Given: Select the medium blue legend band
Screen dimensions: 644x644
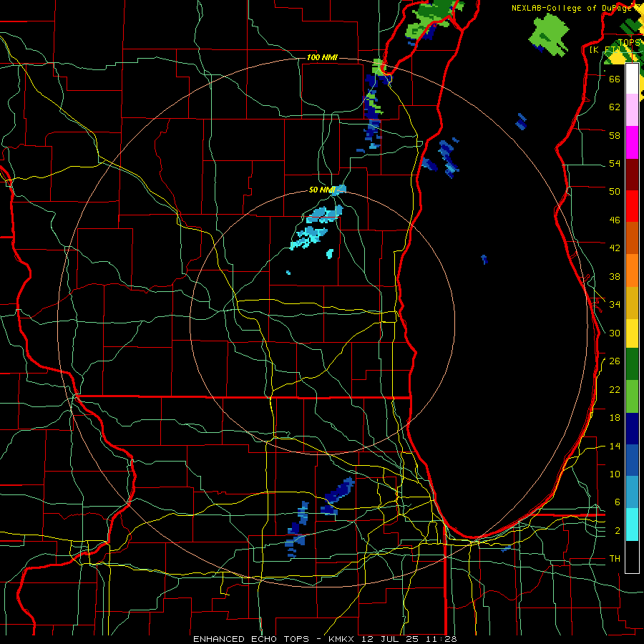Looking at the screenshot, I should (632, 460).
